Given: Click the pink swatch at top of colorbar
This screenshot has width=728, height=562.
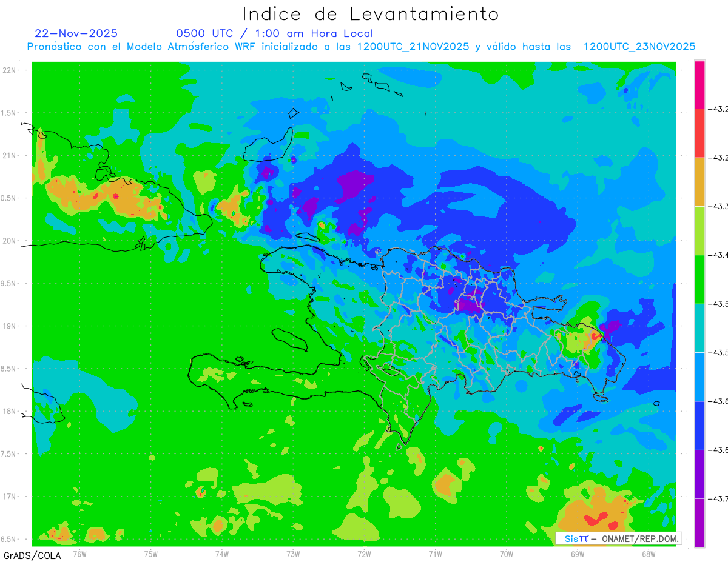Looking at the screenshot, I should [x=699, y=85].
